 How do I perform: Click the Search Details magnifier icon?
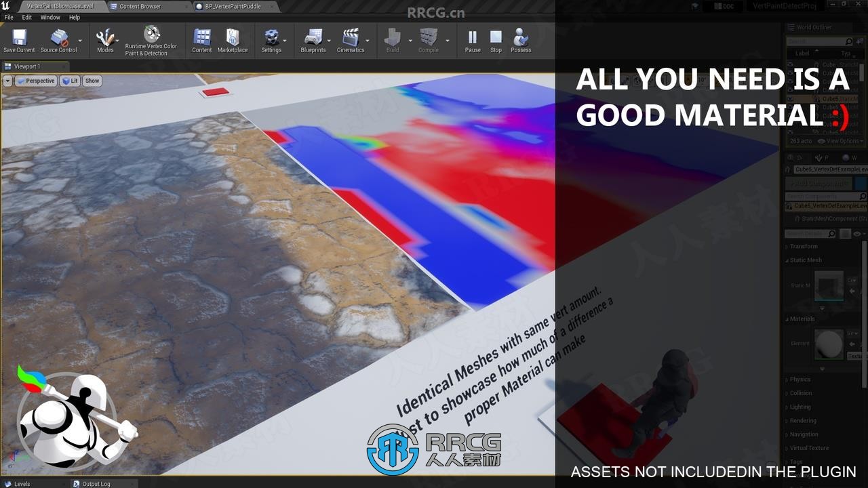coord(833,234)
